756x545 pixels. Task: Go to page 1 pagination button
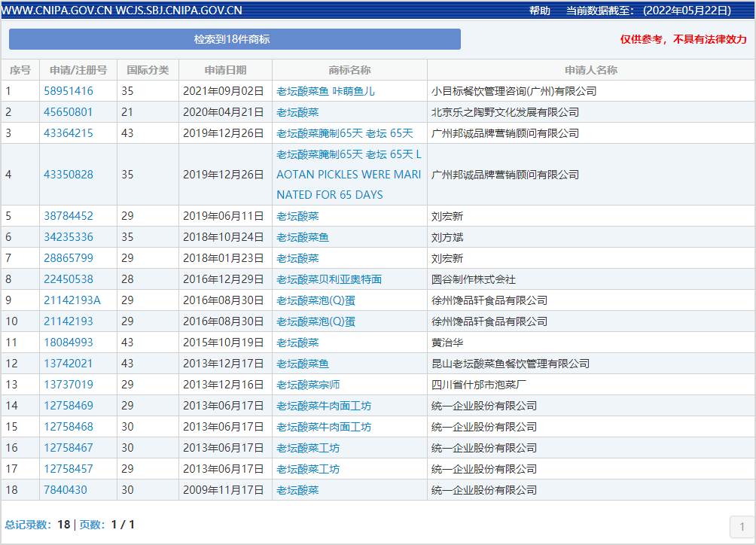pos(742,526)
